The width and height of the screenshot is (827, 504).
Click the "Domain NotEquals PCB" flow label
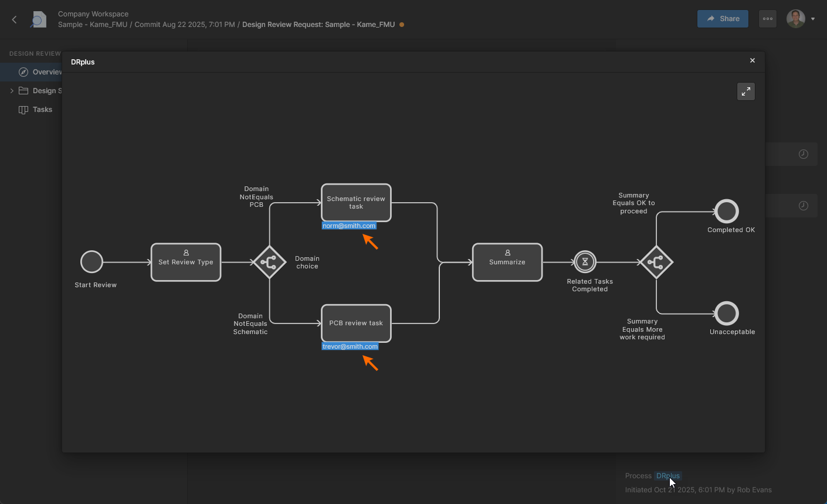point(256,197)
